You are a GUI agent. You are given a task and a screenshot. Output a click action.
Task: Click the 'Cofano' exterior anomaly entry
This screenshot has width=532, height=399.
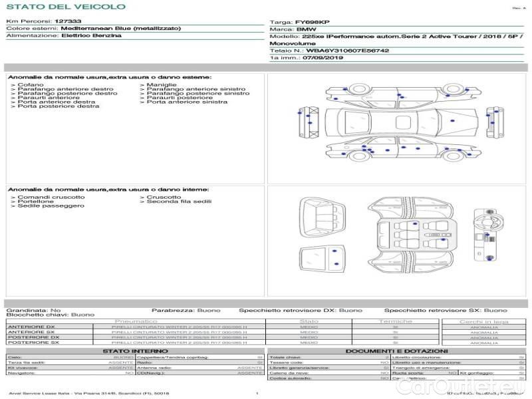point(31,85)
